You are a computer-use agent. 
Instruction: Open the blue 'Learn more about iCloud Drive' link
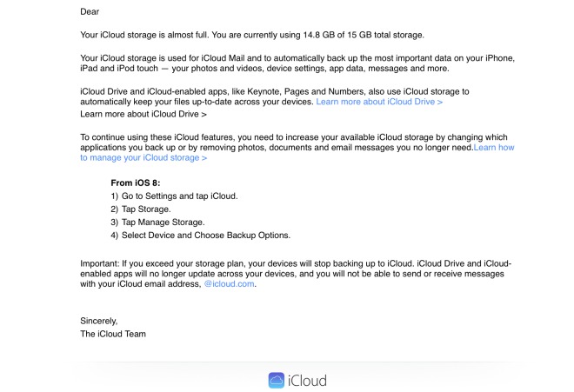379,102
